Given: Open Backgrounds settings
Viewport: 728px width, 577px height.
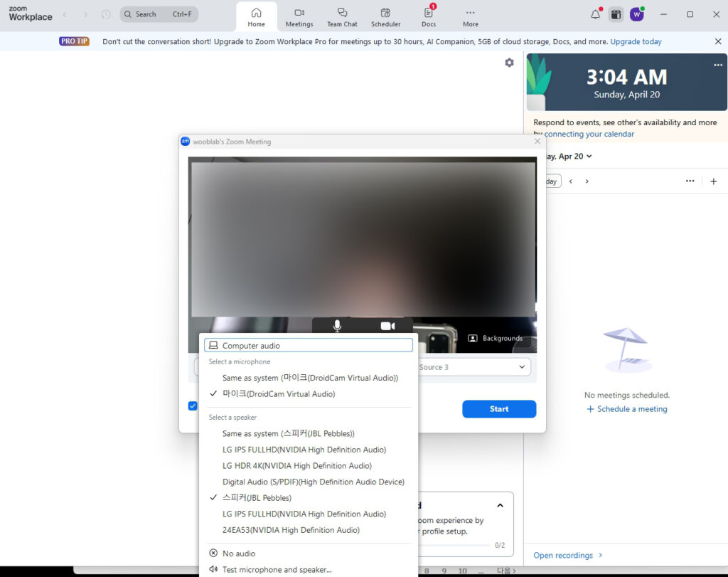Looking at the screenshot, I should coord(495,338).
